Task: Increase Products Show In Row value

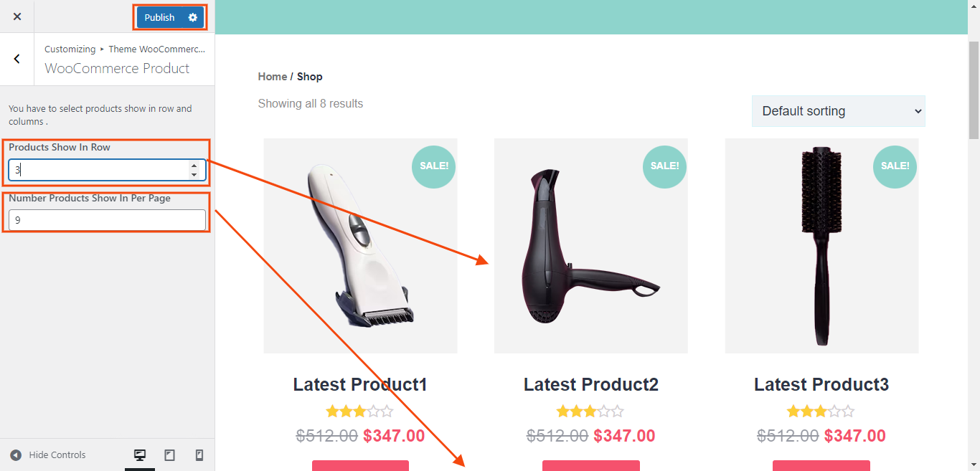Action: tap(194, 166)
